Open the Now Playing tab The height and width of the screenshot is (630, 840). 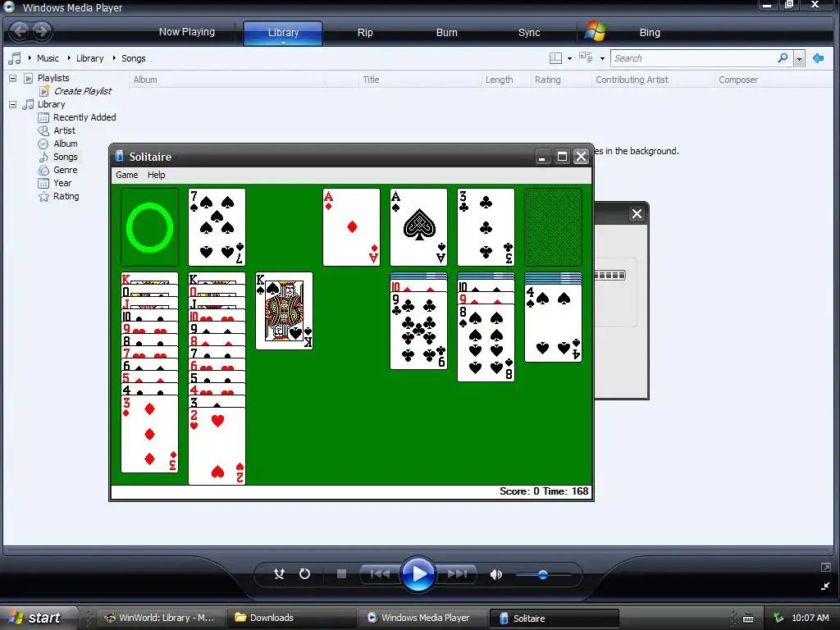click(x=186, y=32)
